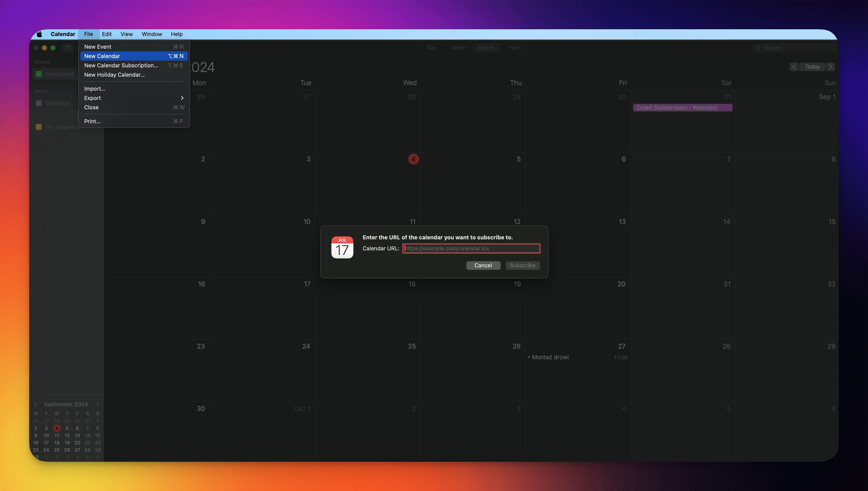Open the Edit menu
This screenshot has height=491, width=868.
tap(106, 34)
